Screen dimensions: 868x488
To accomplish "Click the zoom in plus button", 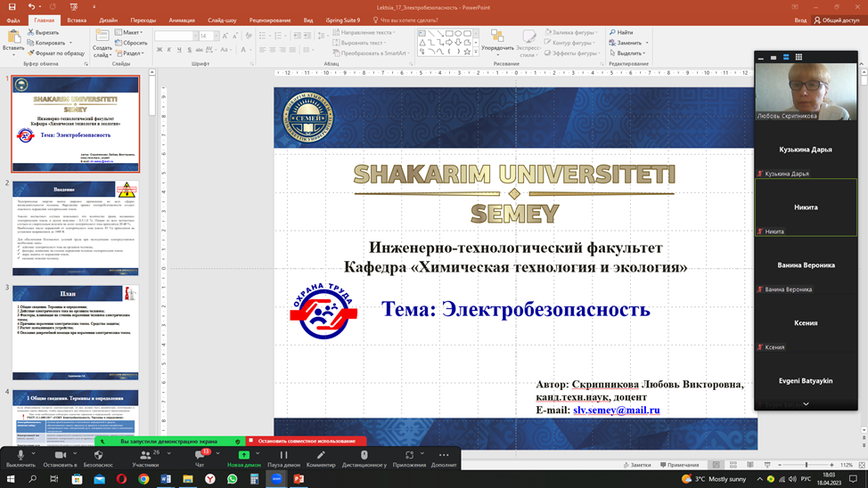I will [x=831, y=465].
